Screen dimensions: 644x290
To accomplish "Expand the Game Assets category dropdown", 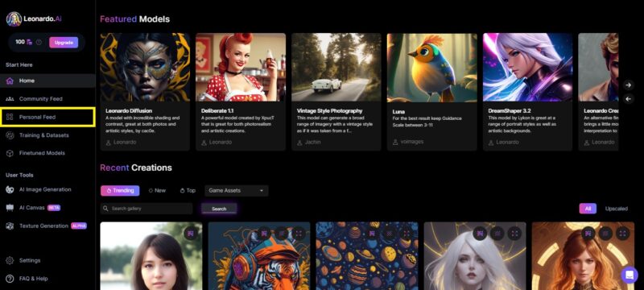I will [x=237, y=191].
